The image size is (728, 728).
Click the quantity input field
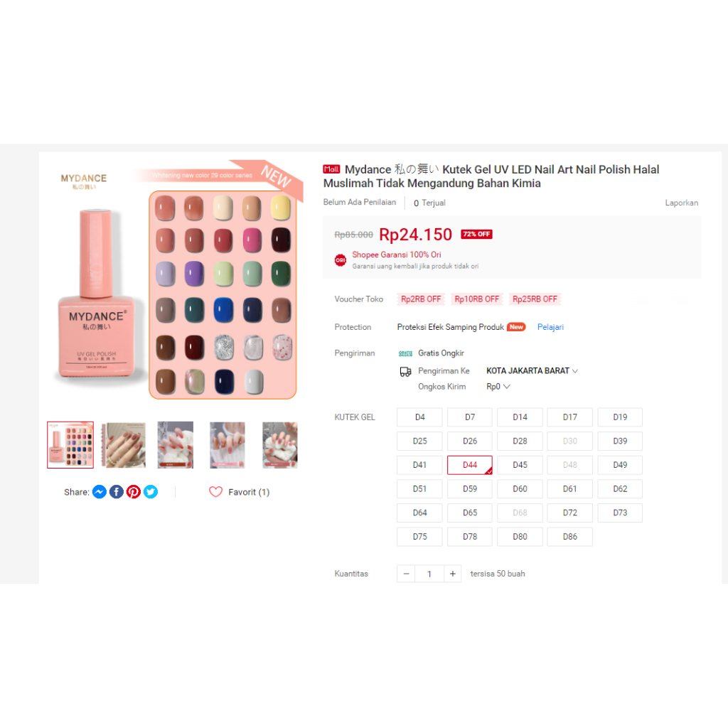429,574
